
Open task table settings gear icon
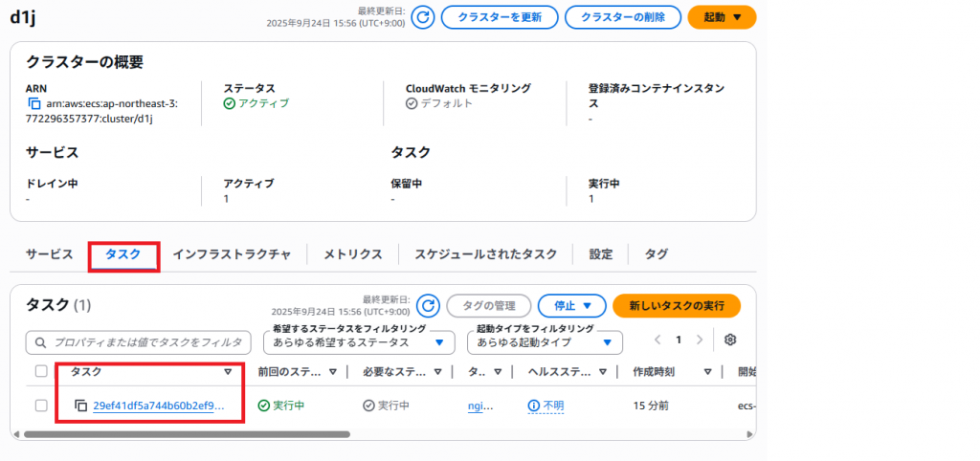click(x=730, y=340)
